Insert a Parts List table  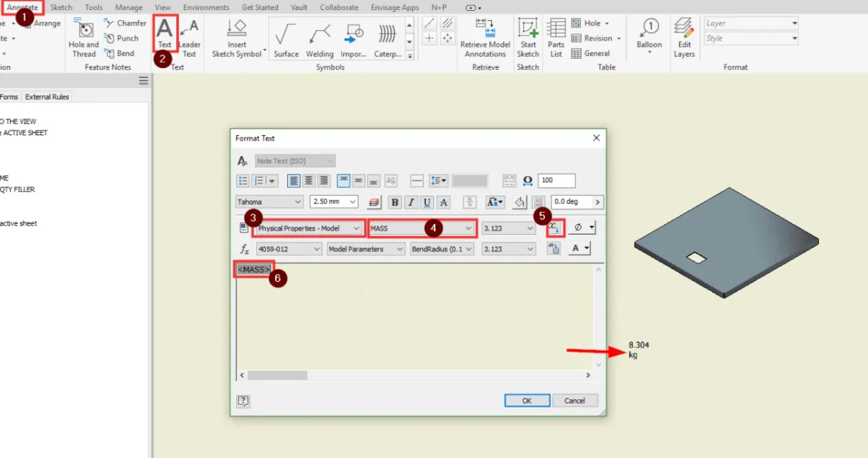pos(556,39)
